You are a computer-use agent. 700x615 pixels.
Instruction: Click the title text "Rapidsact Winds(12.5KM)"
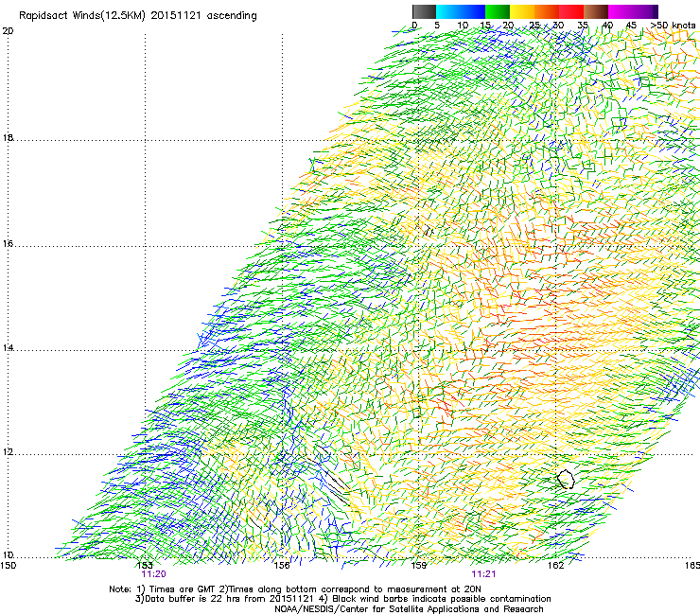82,16
